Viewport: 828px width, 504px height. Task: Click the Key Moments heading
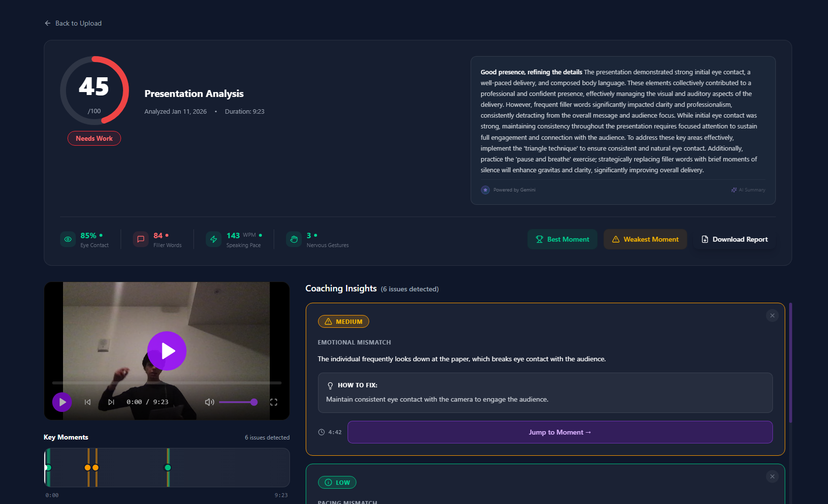point(66,437)
